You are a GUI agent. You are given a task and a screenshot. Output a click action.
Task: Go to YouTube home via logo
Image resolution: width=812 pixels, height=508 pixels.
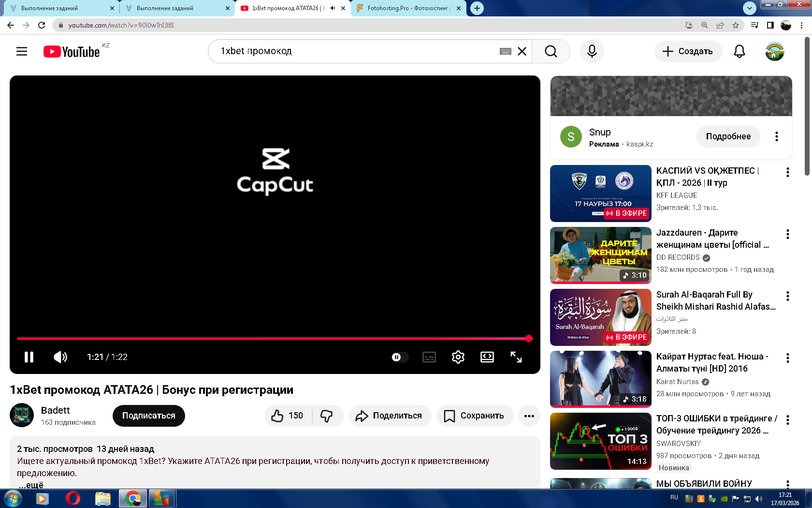(x=72, y=51)
